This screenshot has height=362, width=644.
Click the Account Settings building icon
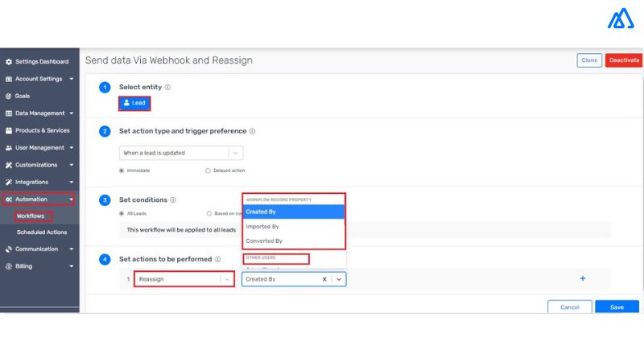click(9, 79)
